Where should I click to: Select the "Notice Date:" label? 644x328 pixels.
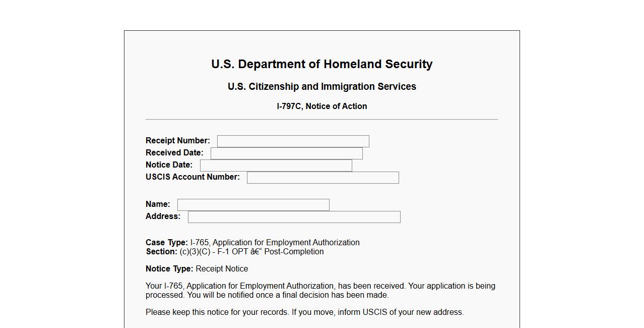point(169,165)
